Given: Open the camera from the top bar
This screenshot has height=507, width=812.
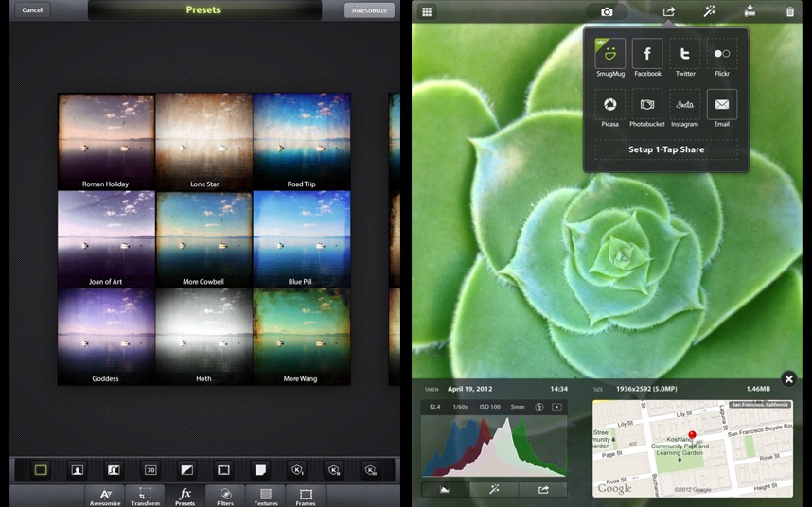Looking at the screenshot, I should click(x=607, y=11).
